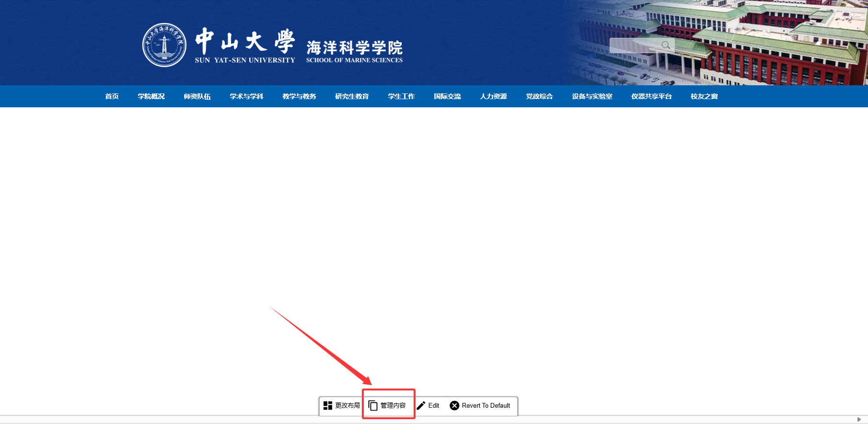The height and width of the screenshot is (424, 868).
Task: Click the horizontal scrollbar track at bottom
Action: point(431,420)
